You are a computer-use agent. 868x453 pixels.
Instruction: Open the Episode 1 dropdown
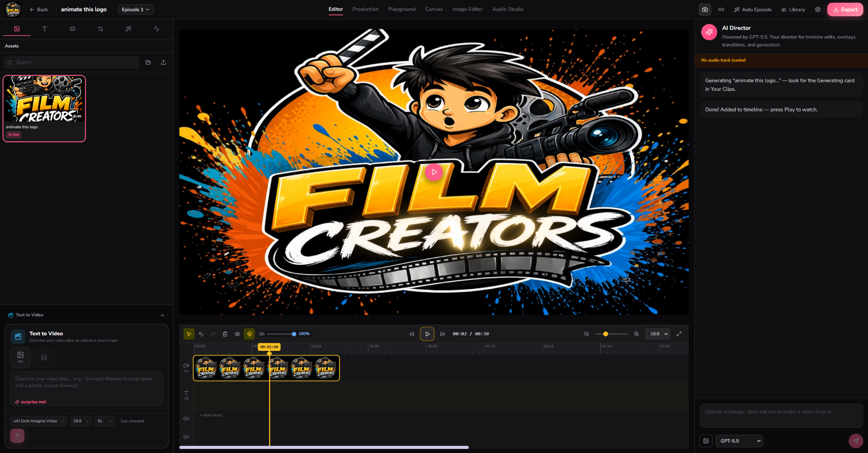pos(136,9)
